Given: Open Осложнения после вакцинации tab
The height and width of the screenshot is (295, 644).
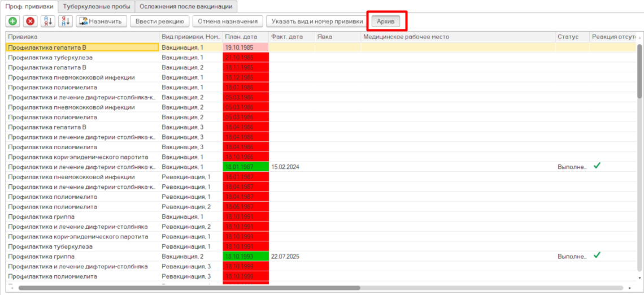Looking at the screenshot, I should (186, 6).
